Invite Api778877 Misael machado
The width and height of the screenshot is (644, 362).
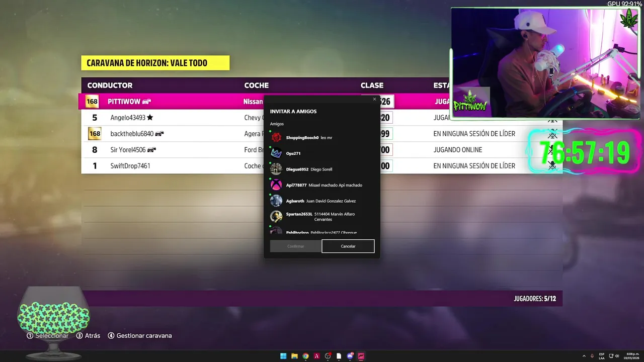322,185
